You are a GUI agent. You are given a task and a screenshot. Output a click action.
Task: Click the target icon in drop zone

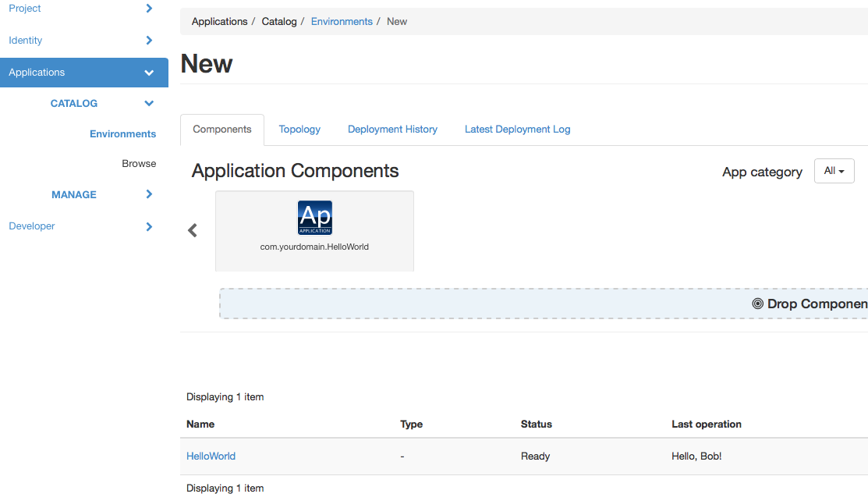coord(757,304)
